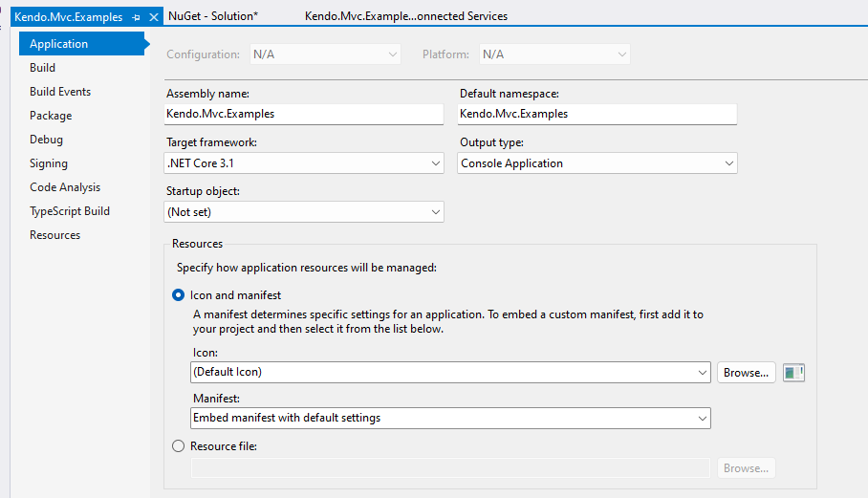Open the Target framework dropdown
The height and width of the screenshot is (498, 868).
tap(304, 163)
